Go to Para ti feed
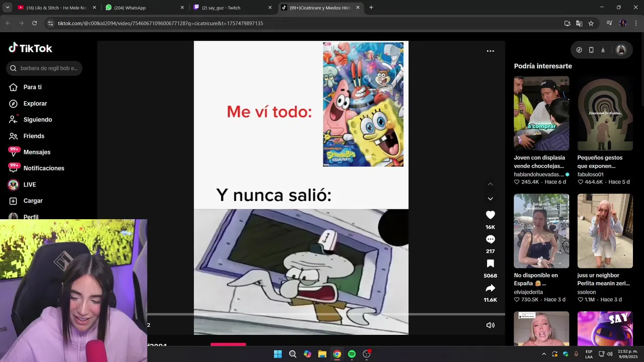This screenshot has height=362, width=644. [x=32, y=87]
